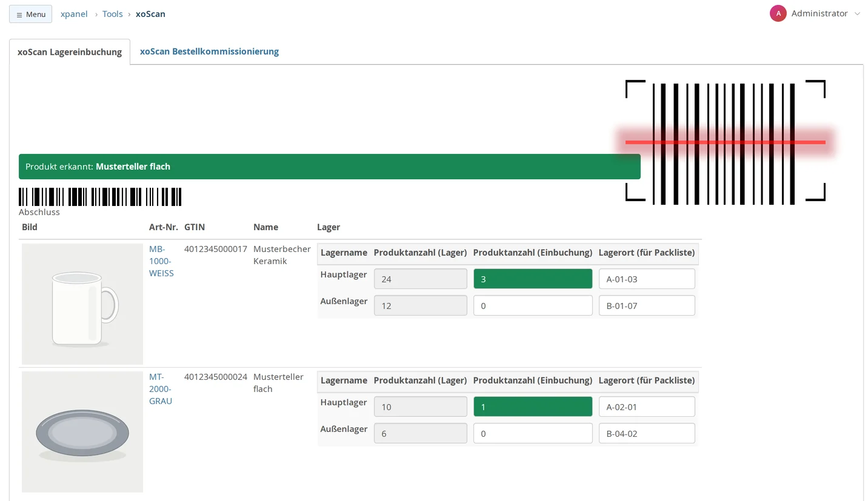The image size is (868, 501).
Task: Click the GTIN column header
Action: coord(195,227)
